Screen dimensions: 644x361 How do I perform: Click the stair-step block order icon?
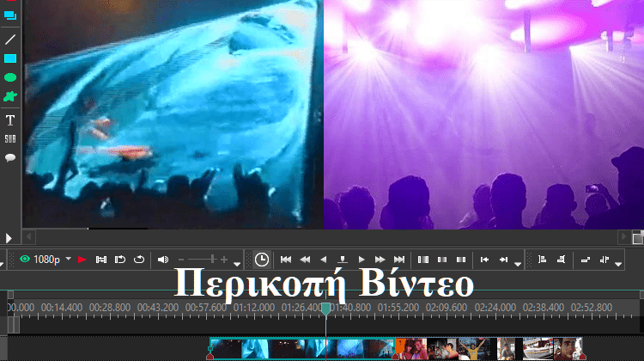click(586, 260)
